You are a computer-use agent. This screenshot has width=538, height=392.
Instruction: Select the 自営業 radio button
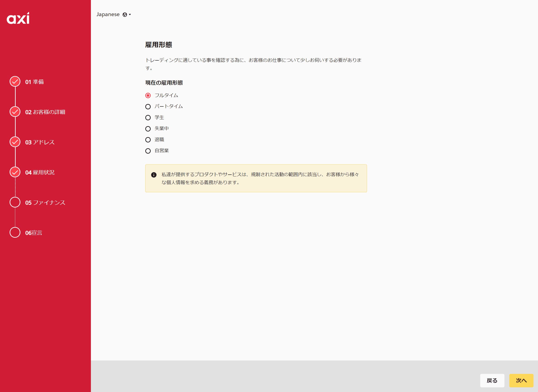pos(148,151)
